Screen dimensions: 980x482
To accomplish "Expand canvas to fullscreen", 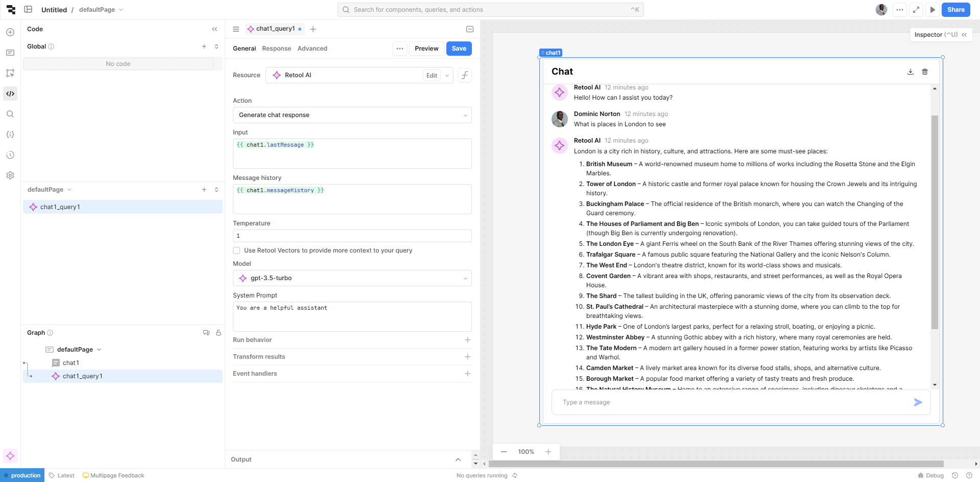I will tap(916, 10).
